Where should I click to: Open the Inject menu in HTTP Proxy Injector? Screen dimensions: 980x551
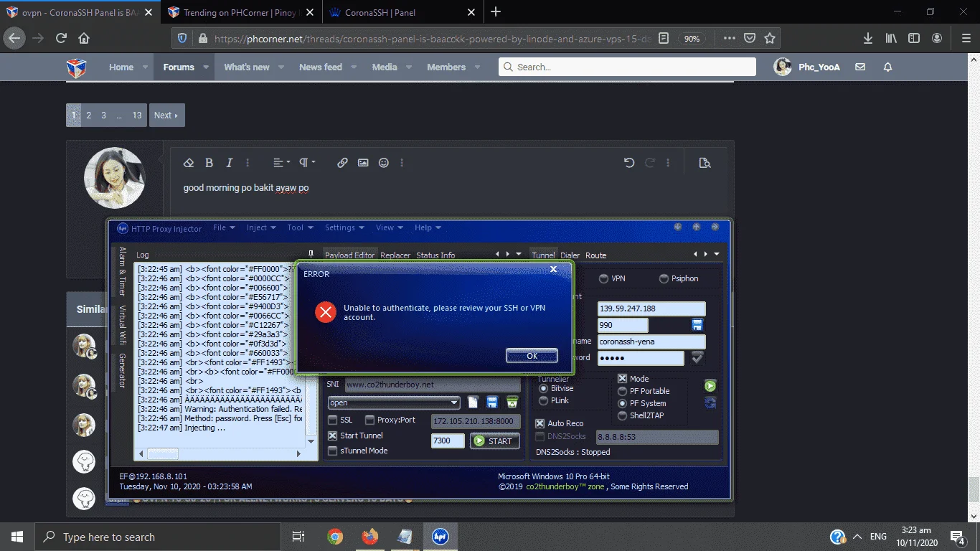point(261,227)
